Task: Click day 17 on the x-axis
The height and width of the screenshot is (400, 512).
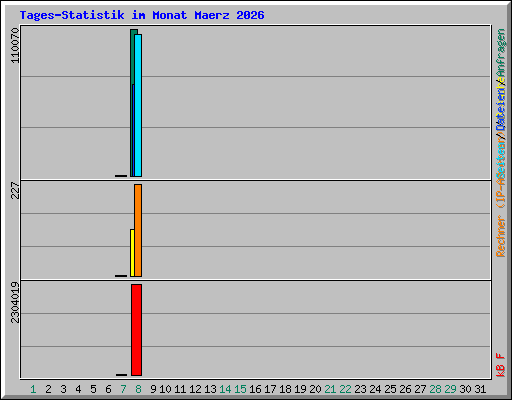Action: click(x=270, y=389)
